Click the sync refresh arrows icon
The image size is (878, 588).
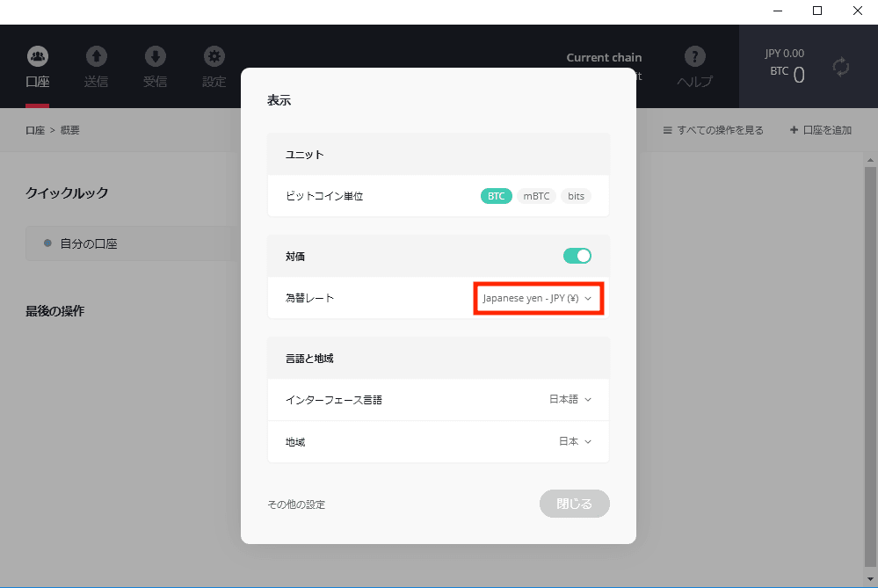(x=841, y=67)
